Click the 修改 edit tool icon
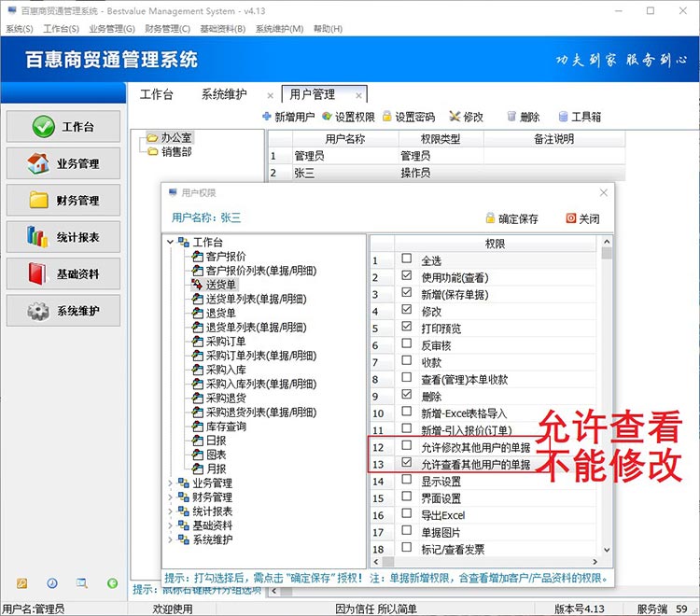The image size is (700, 616). pos(455,117)
